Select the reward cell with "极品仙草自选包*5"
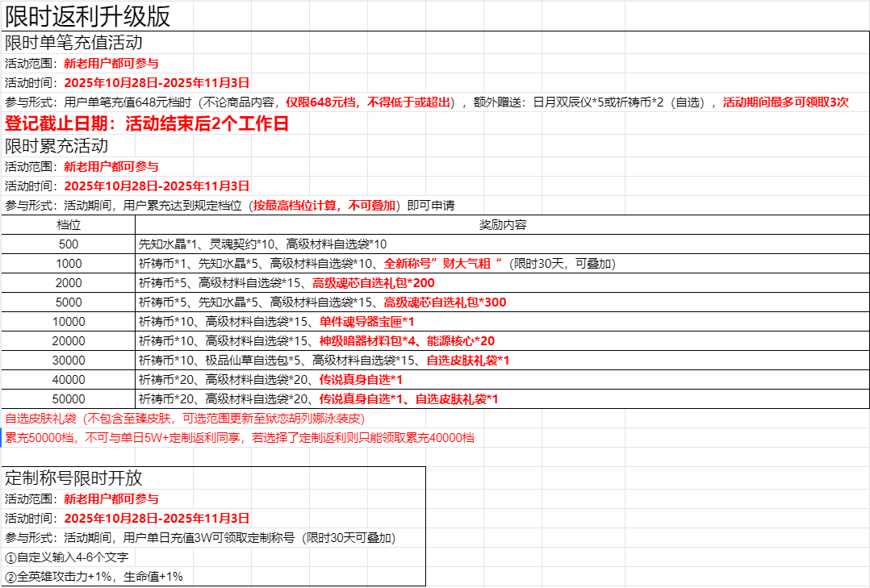Screen dimensions: 870x588 [x=324, y=360]
